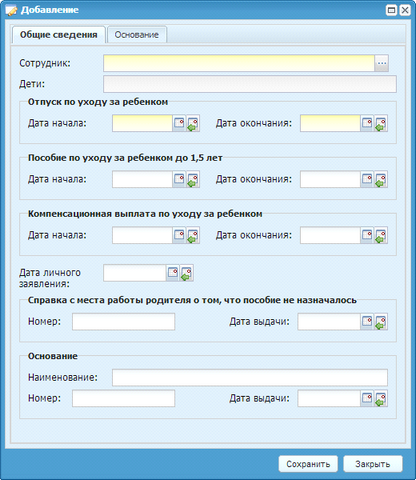Open calendar for Основание Дата выдачи

pos(367,399)
